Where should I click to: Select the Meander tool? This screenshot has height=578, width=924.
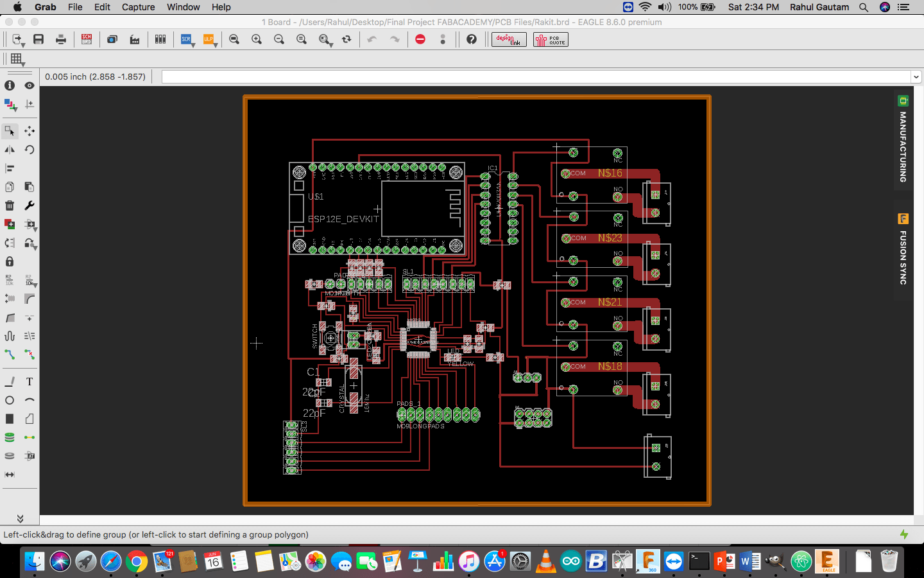tap(10, 336)
